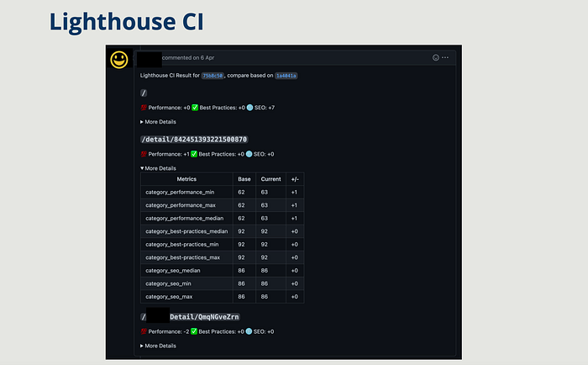Click the 'commented on 6 Apr' timestamp
The height and width of the screenshot is (365, 588).
click(x=188, y=57)
